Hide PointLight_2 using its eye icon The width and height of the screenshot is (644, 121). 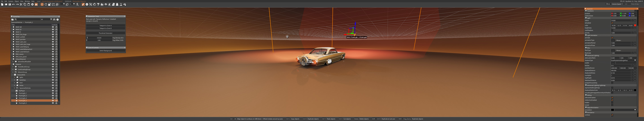(x=53, y=101)
